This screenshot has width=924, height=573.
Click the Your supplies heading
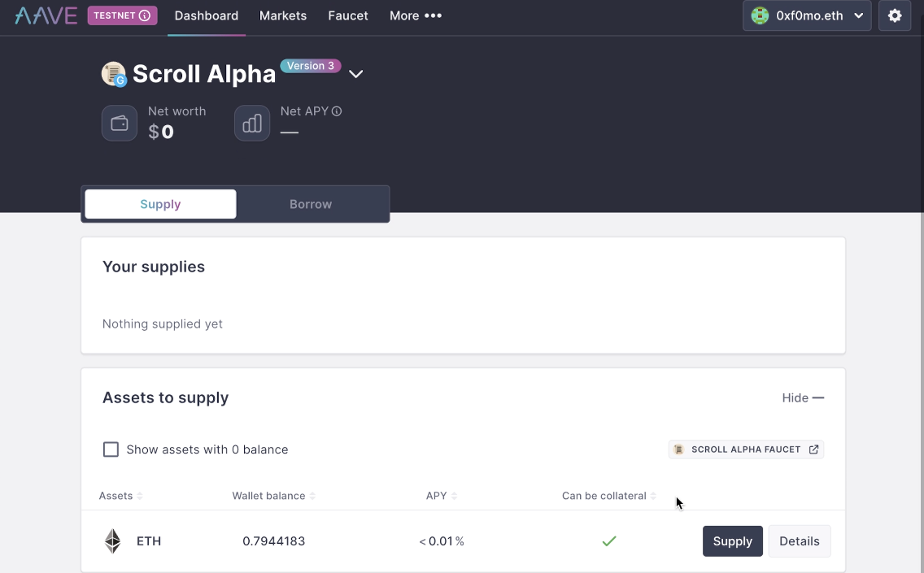tap(154, 267)
